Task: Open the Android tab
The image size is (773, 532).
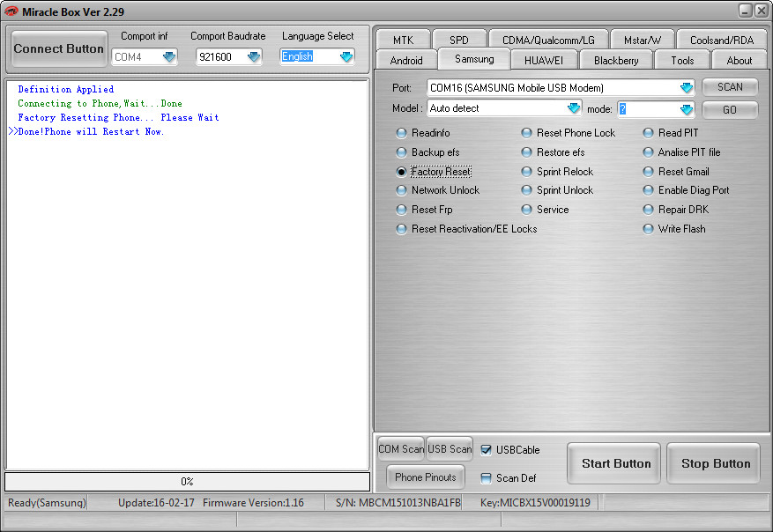Action: (x=406, y=60)
